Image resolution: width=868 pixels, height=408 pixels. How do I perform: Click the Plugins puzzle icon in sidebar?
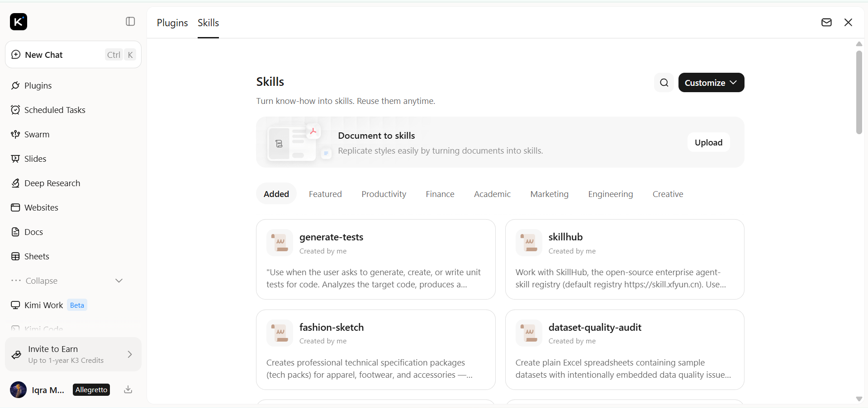coord(15,85)
